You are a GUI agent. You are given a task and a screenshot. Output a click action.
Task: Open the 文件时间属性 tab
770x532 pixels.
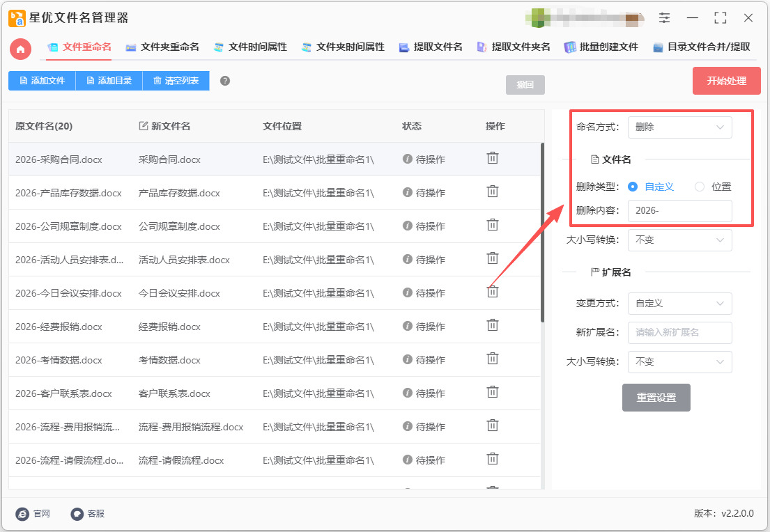tap(250, 47)
